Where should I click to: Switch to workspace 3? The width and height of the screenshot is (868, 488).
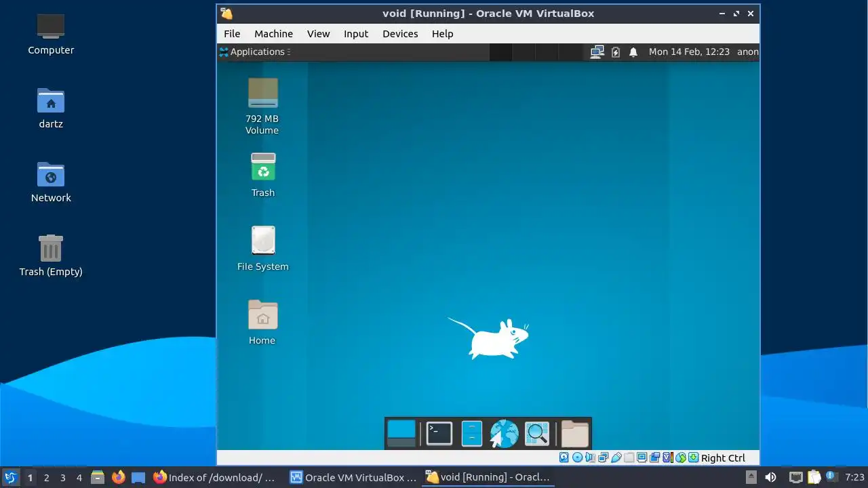[x=62, y=477]
